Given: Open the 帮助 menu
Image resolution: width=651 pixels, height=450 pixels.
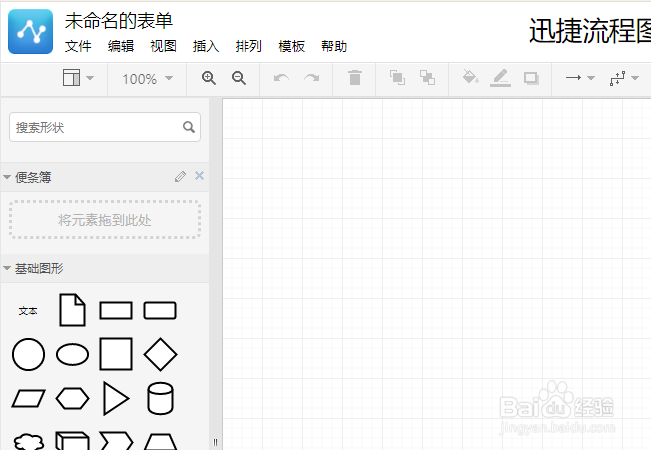Looking at the screenshot, I should (x=334, y=46).
